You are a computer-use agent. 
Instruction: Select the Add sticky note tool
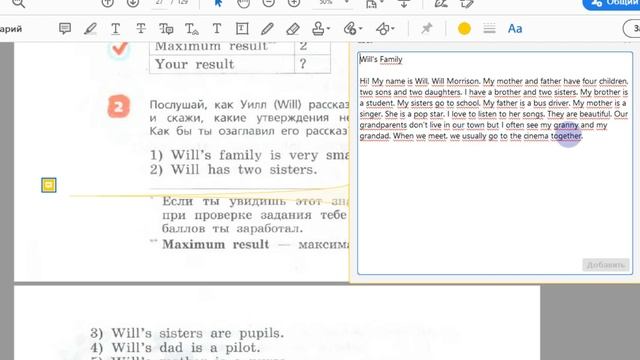pos(64,29)
